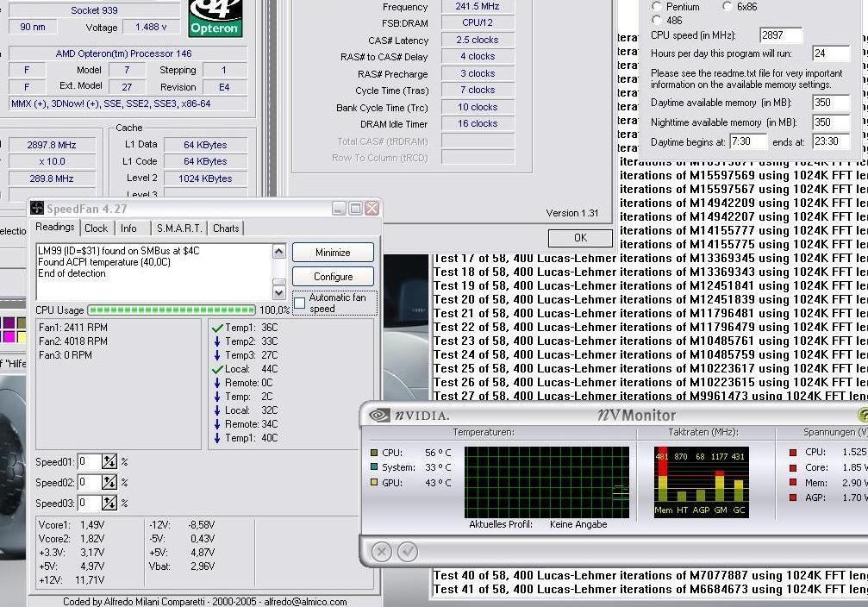Click the Temp2 33C down arrow icon

coord(217,341)
